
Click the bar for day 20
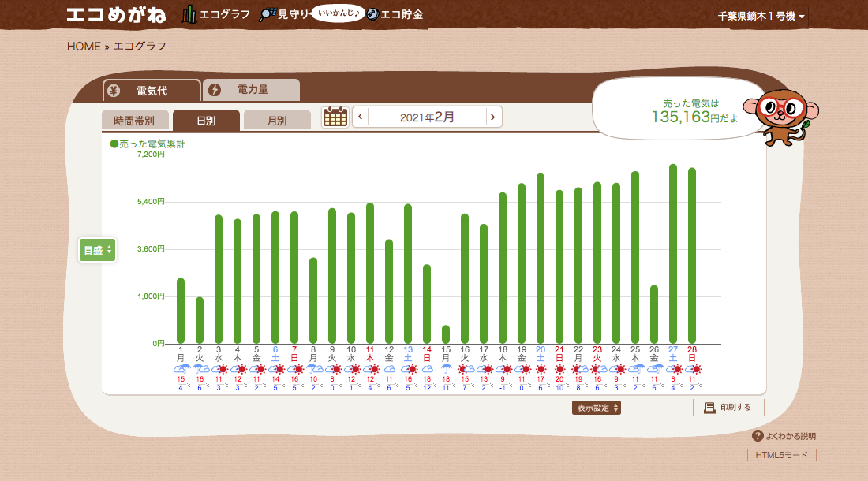pos(541,259)
